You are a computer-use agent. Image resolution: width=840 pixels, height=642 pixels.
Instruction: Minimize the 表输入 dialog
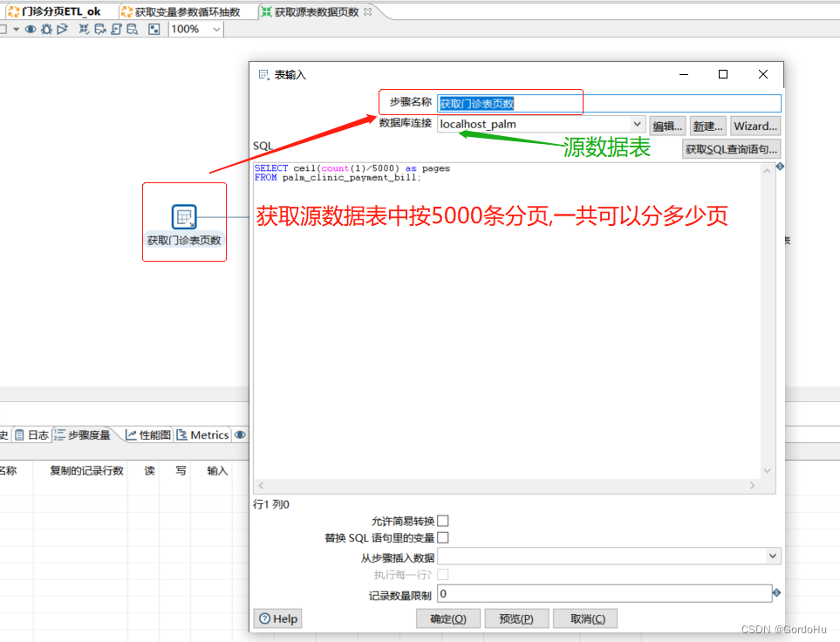[684, 74]
